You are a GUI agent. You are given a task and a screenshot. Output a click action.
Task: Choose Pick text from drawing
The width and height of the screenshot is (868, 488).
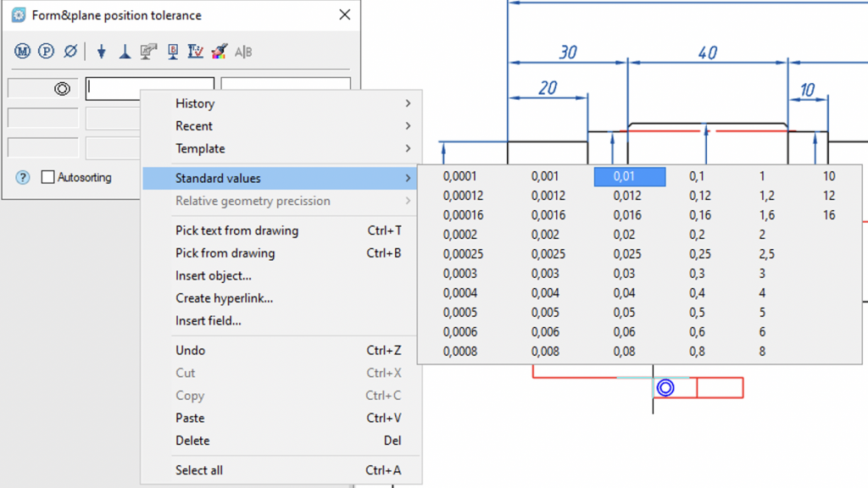coord(236,230)
